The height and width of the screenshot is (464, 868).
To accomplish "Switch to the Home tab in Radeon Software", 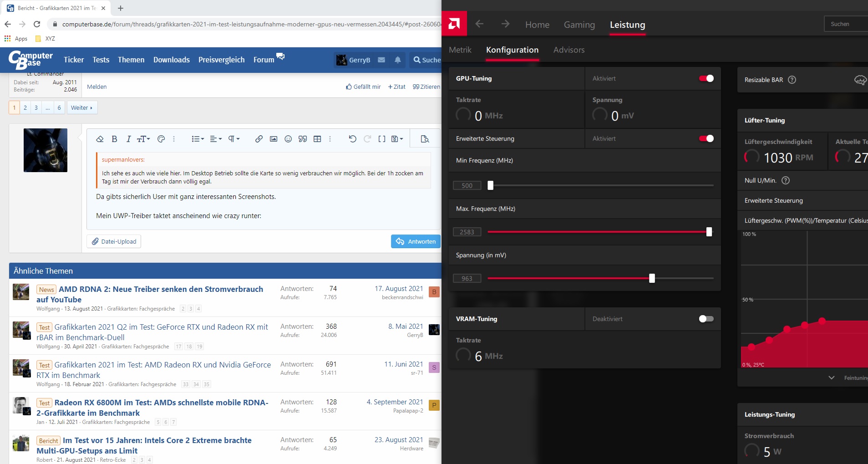I will 537,25.
